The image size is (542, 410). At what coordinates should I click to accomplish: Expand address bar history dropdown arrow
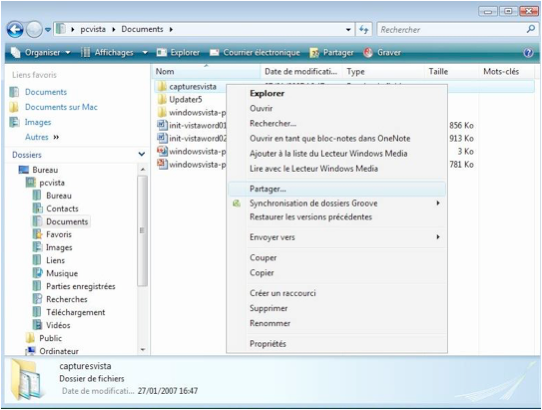[348, 30]
